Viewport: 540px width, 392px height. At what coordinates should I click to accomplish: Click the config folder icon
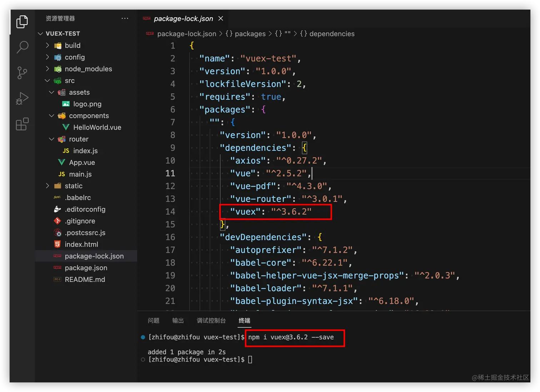click(57, 57)
